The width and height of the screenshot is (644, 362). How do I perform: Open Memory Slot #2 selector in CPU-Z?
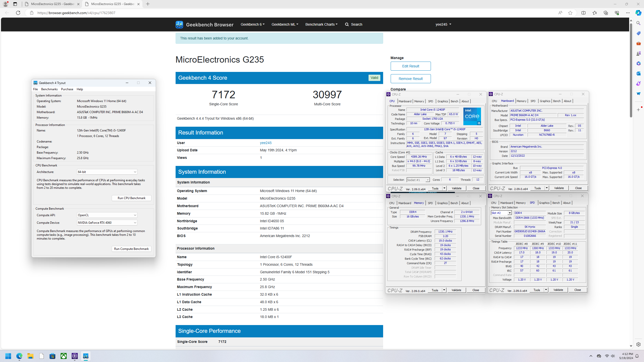tap(501, 213)
